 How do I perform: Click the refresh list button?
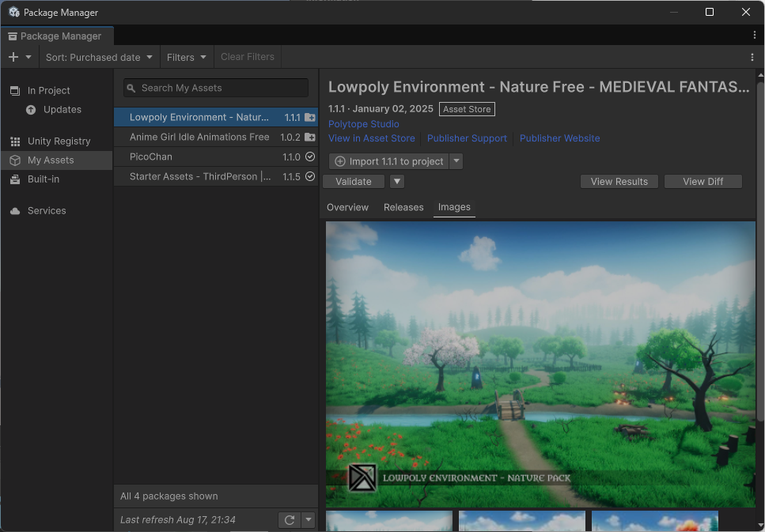290,520
